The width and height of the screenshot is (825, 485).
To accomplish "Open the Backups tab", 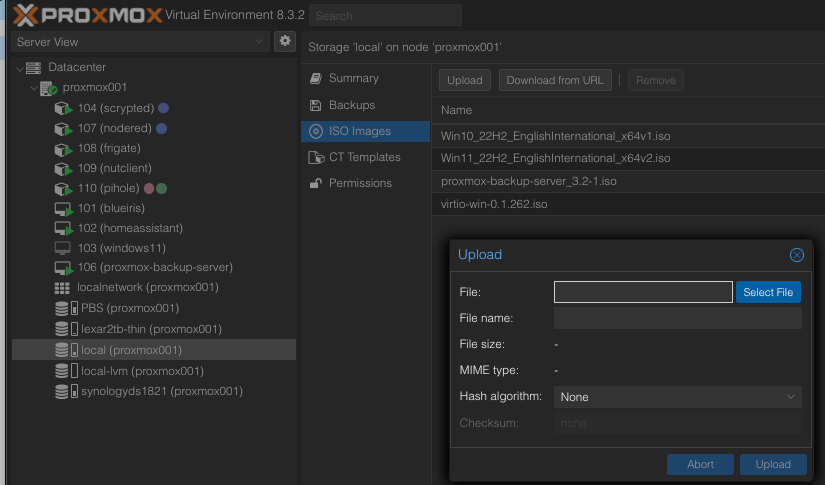I will tap(366, 105).
